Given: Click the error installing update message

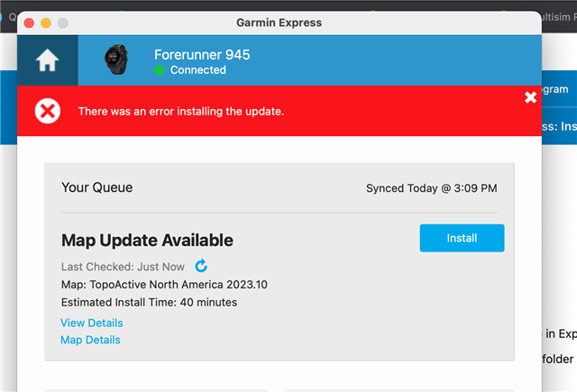Looking at the screenshot, I should 181,111.
